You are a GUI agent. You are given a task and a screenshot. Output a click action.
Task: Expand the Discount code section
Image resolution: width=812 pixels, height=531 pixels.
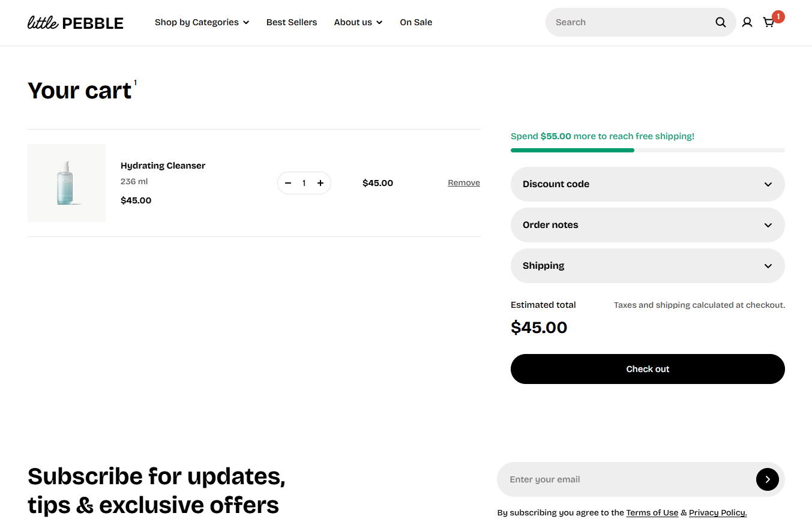[648, 184]
